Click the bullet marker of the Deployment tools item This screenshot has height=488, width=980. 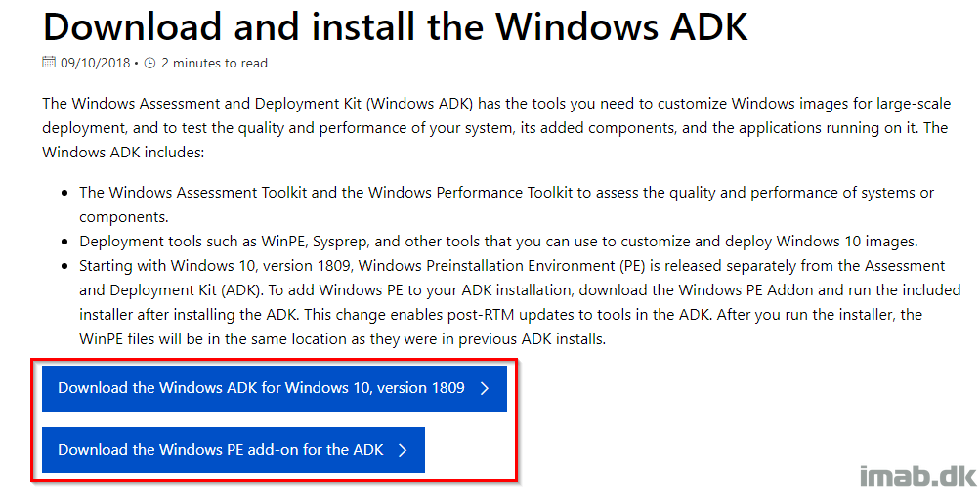(x=64, y=243)
